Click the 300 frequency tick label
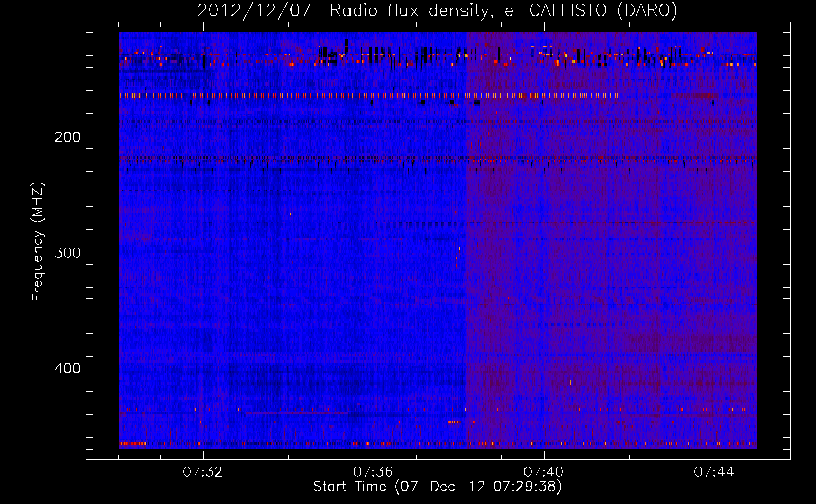816x504 pixels. [68, 253]
